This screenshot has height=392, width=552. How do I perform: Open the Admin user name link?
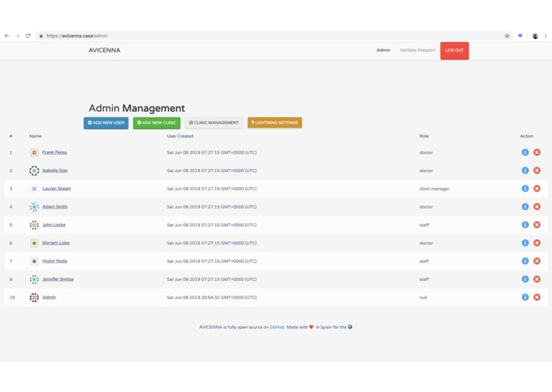coord(49,297)
